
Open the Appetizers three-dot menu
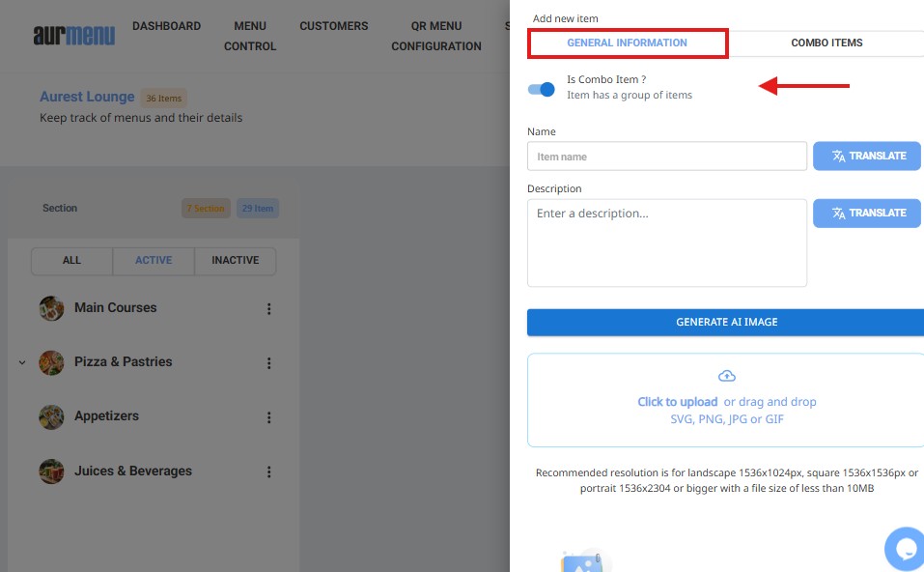tap(268, 417)
